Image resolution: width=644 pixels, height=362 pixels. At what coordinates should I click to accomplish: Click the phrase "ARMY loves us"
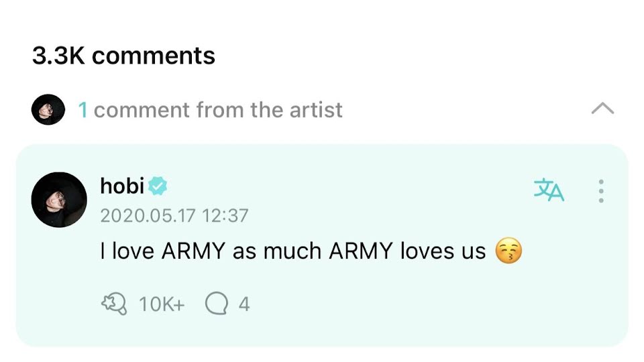pyautogui.click(x=407, y=251)
